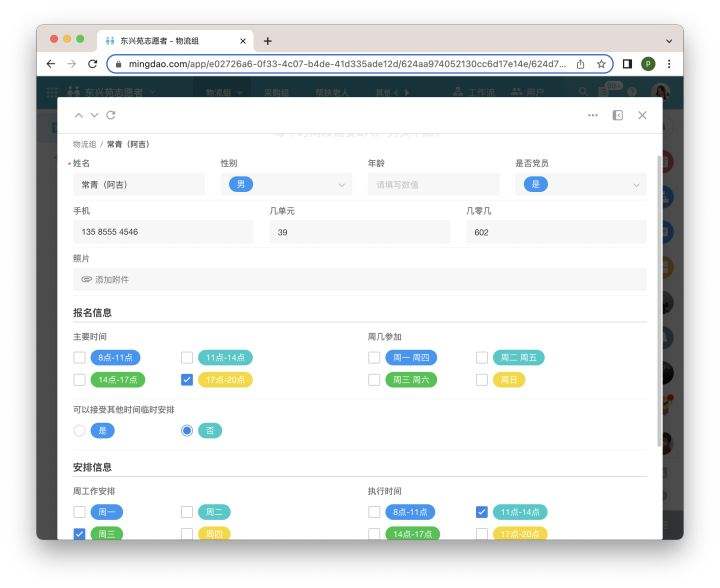Uncheck the 17点-20点 option under 主要时间

click(187, 380)
